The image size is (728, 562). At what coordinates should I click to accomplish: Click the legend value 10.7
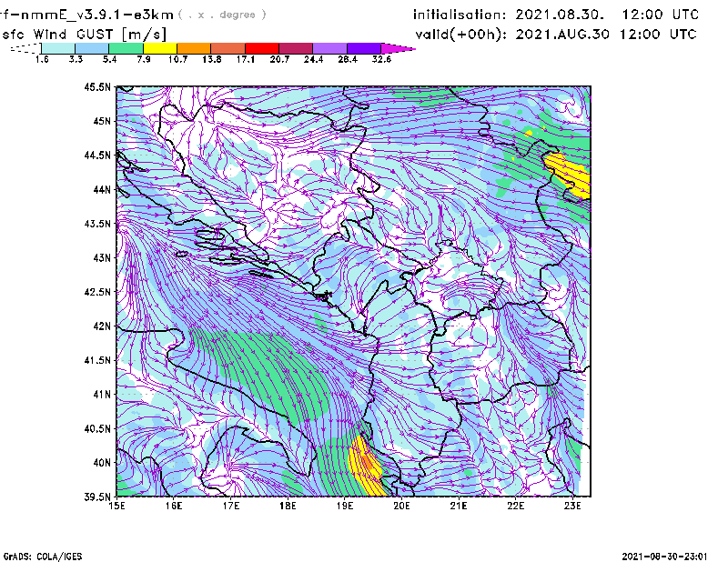tap(177, 59)
